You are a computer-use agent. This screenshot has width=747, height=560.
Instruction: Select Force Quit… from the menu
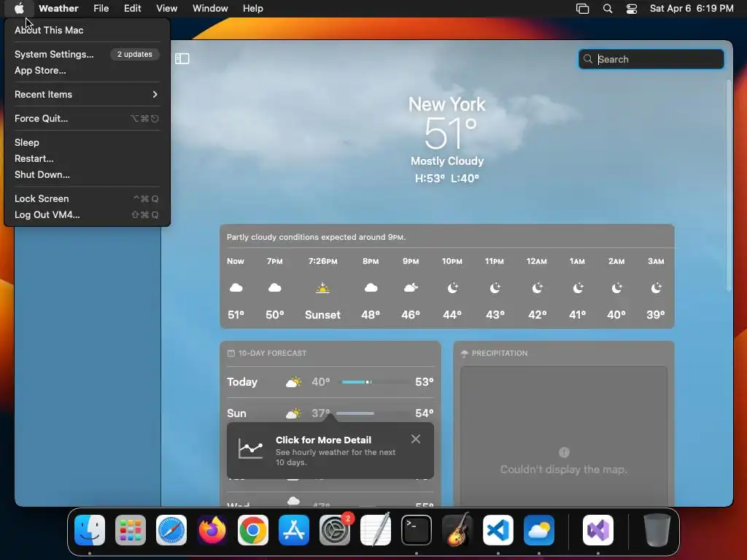(x=88, y=119)
